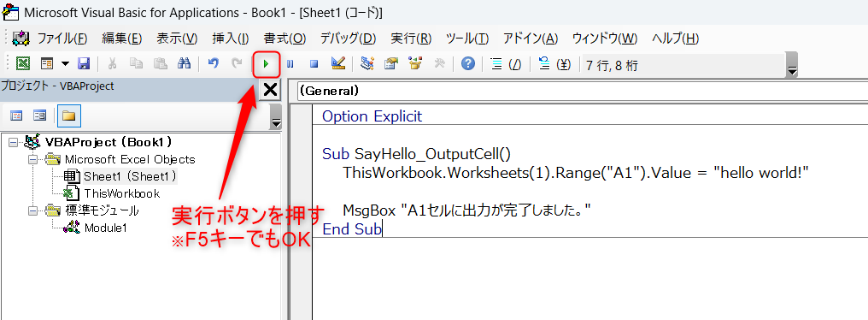
Task: Click the green Run Sub play button
Action: (267, 64)
